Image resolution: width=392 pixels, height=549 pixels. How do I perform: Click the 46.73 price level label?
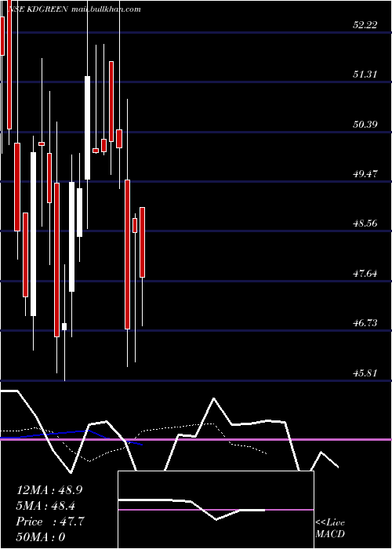[x=365, y=323]
